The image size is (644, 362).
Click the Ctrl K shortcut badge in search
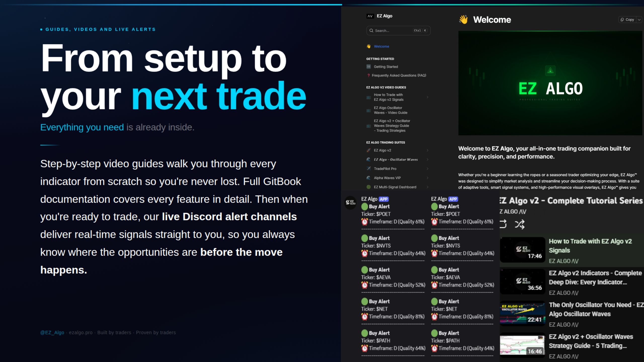(420, 31)
